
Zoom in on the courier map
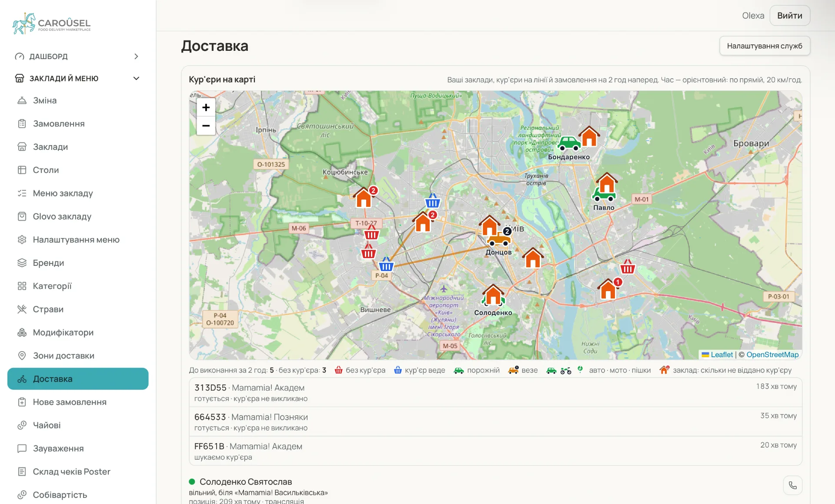pos(206,107)
